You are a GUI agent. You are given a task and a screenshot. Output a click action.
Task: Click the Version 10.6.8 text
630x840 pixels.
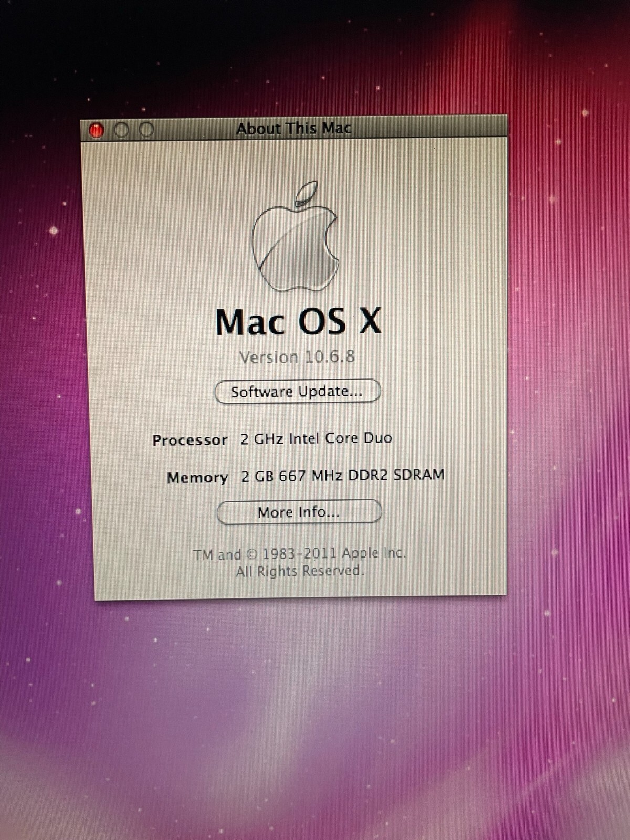tap(297, 357)
